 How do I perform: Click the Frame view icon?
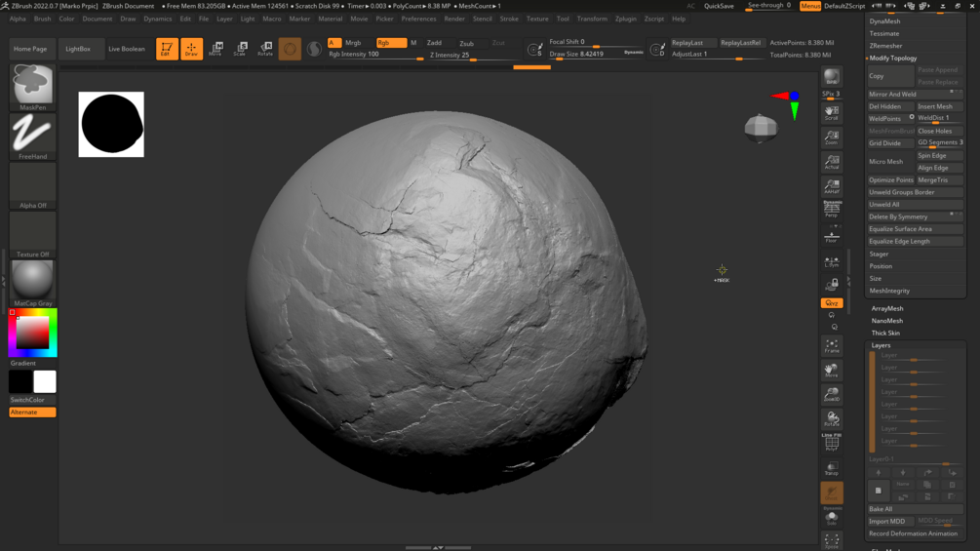click(x=831, y=346)
